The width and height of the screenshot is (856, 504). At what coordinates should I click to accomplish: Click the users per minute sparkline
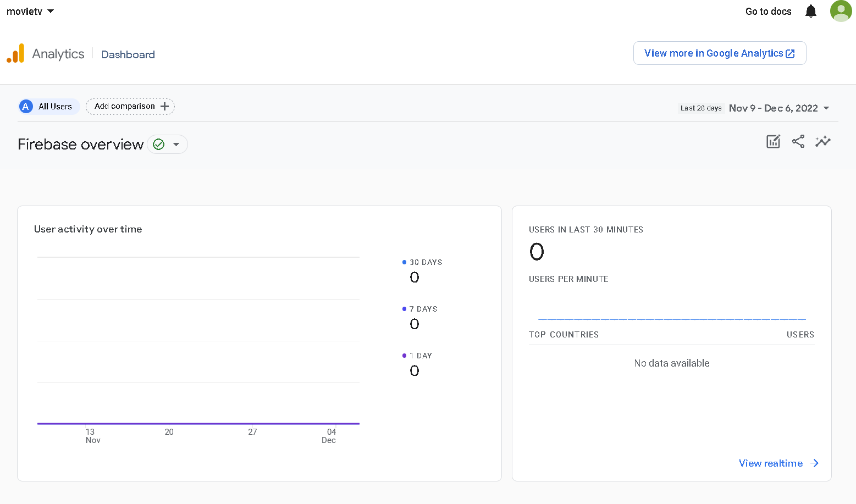click(x=671, y=319)
